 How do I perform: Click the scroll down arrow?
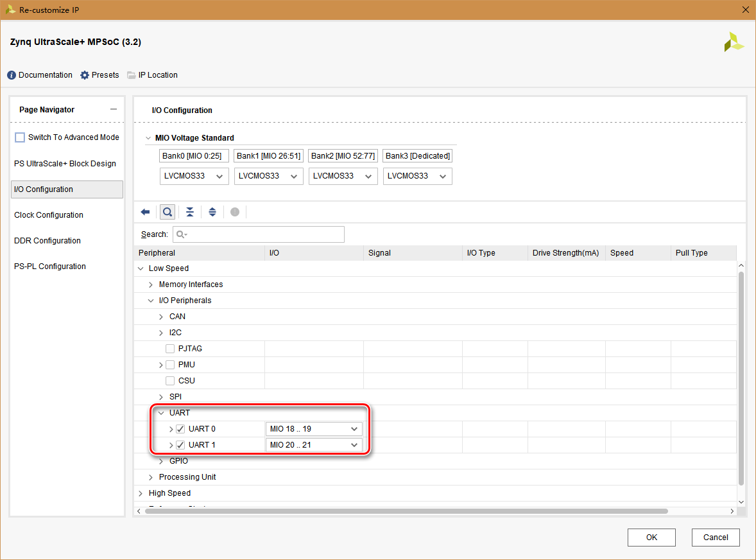(741, 502)
